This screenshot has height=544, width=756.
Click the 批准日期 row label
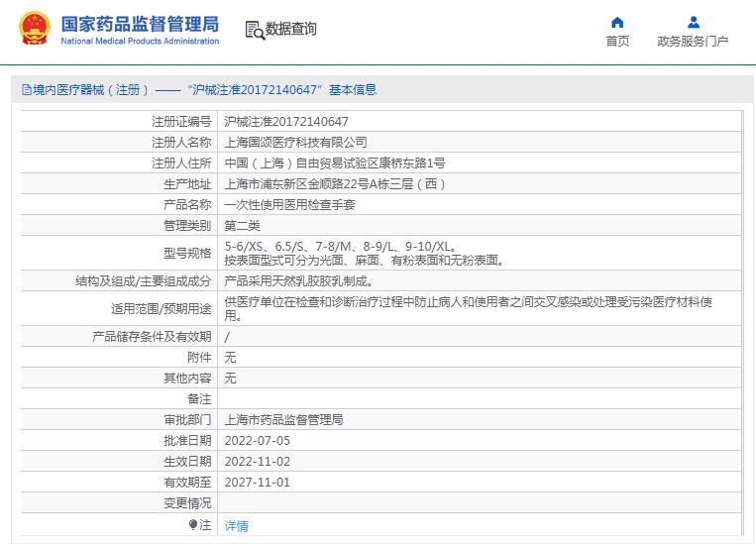click(187, 440)
